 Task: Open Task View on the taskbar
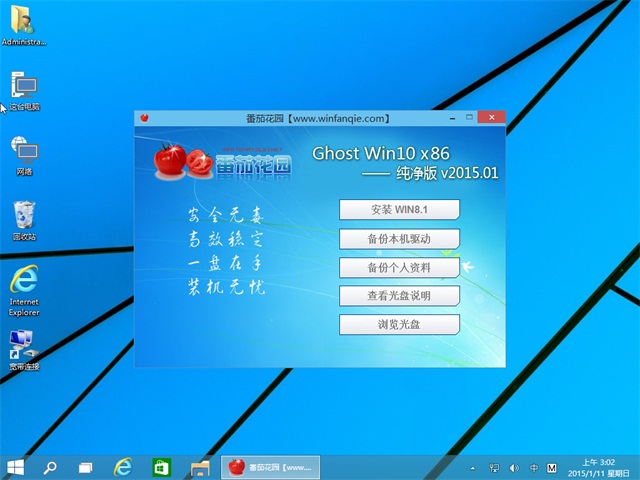pos(86,467)
